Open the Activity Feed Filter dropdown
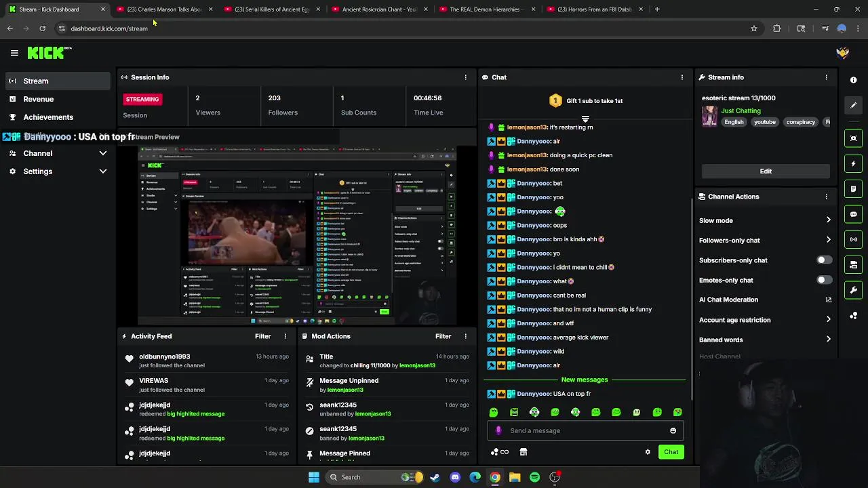This screenshot has width=868, height=488. [x=262, y=336]
